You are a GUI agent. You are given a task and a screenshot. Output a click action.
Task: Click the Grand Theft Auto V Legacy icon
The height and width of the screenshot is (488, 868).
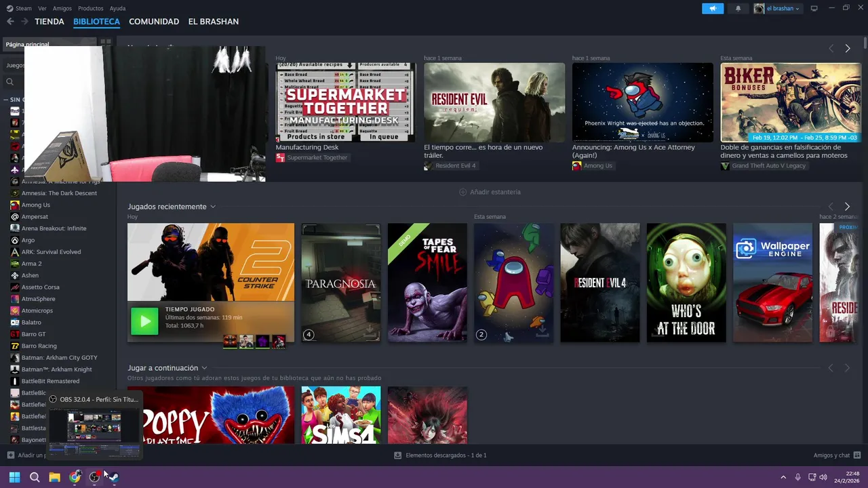(x=725, y=165)
